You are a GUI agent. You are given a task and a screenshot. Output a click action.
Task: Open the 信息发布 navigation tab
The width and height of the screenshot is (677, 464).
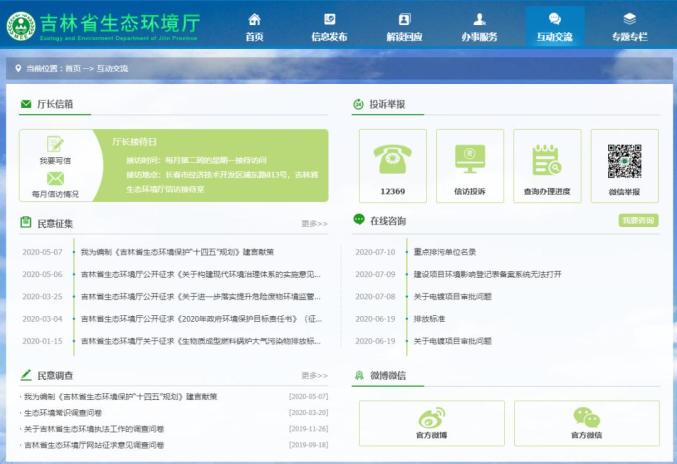[329, 26]
